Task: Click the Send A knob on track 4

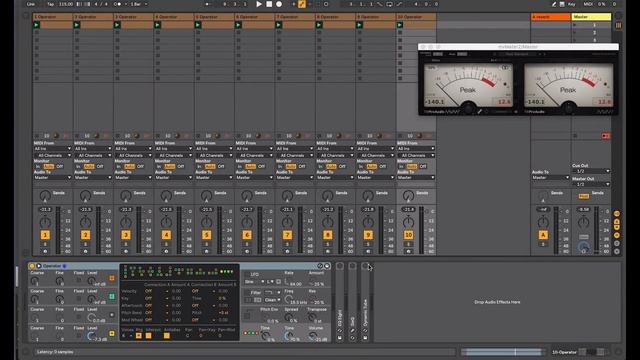Action: coord(166,196)
